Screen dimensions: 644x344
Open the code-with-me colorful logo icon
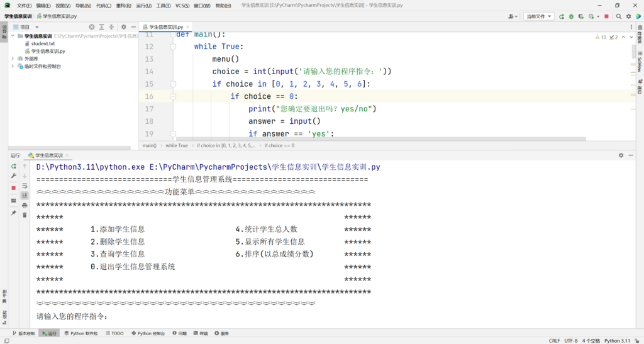click(638, 16)
